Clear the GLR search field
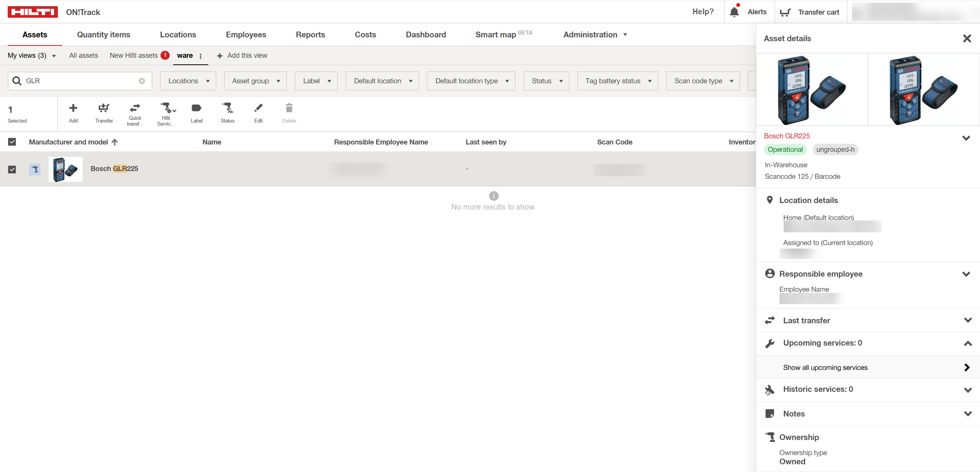980x472 pixels. 142,81
